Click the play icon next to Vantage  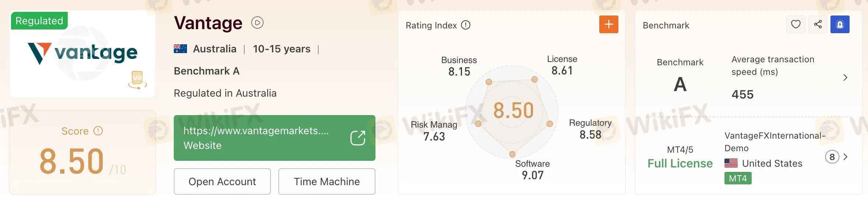tap(257, 23)
